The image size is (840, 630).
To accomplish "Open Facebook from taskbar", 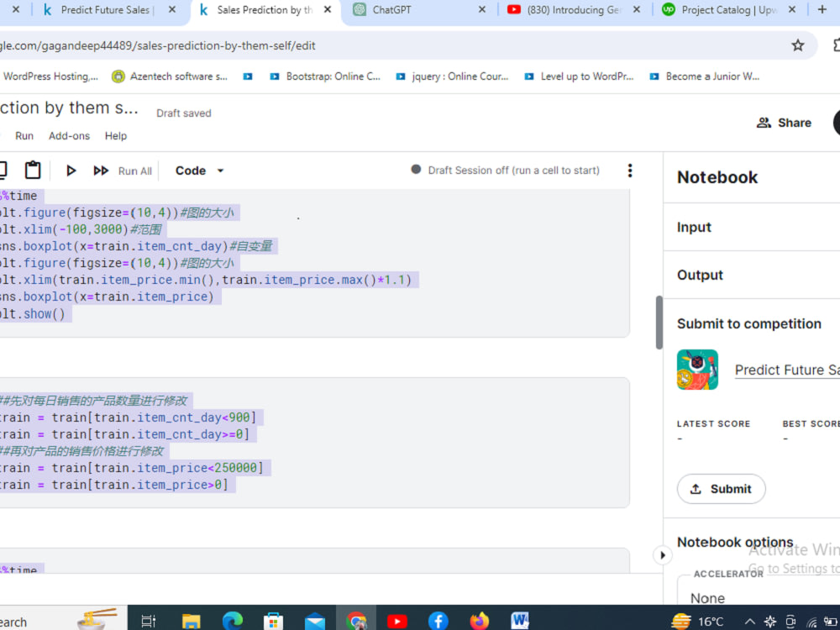I will tap(438, 621).
